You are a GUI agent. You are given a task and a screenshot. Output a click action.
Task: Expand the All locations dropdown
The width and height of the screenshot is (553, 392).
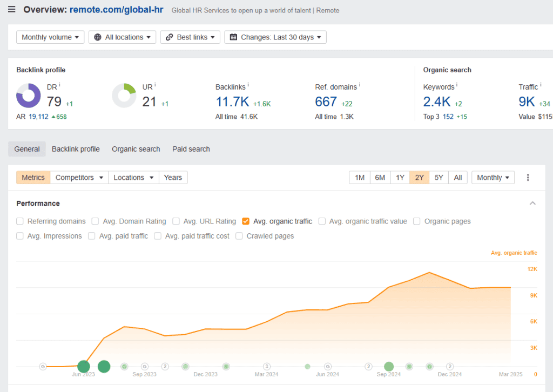[x=122, y=37]
